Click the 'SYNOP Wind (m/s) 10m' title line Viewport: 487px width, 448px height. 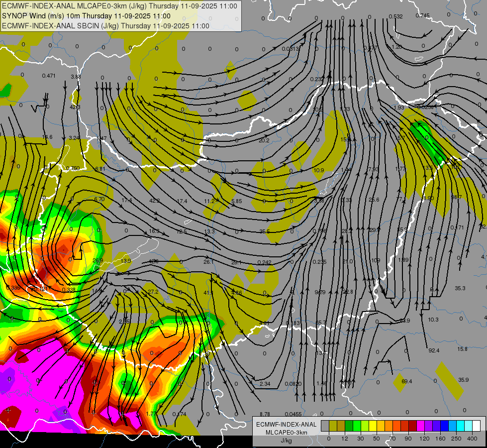(86, 16)
